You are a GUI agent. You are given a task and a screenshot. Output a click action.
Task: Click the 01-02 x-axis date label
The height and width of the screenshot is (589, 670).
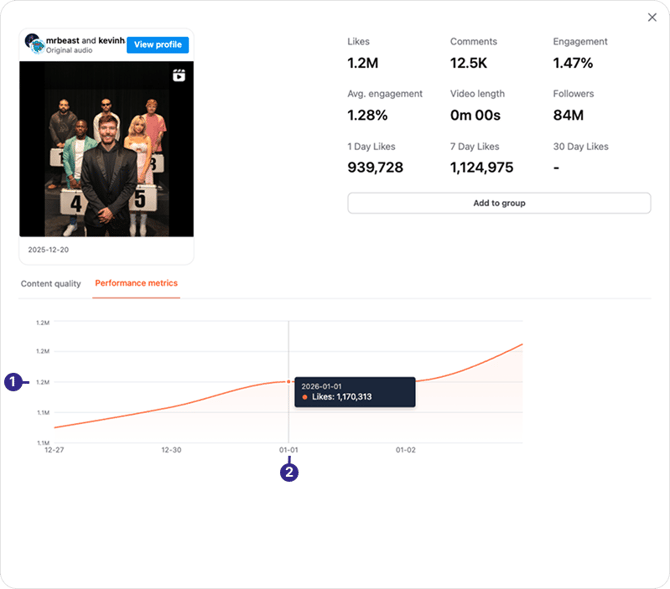pos(406,451)
